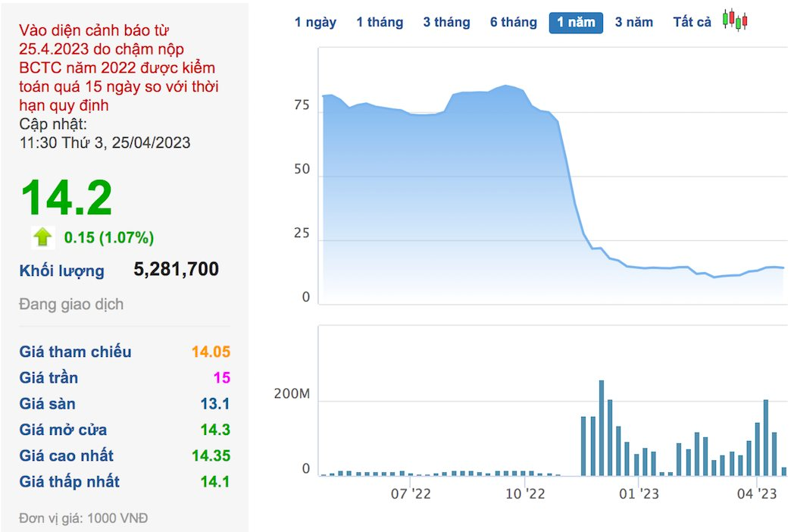The image size is (794, 532).
Task: Show the '6 tháng' chart range
Action: point(514,22)
